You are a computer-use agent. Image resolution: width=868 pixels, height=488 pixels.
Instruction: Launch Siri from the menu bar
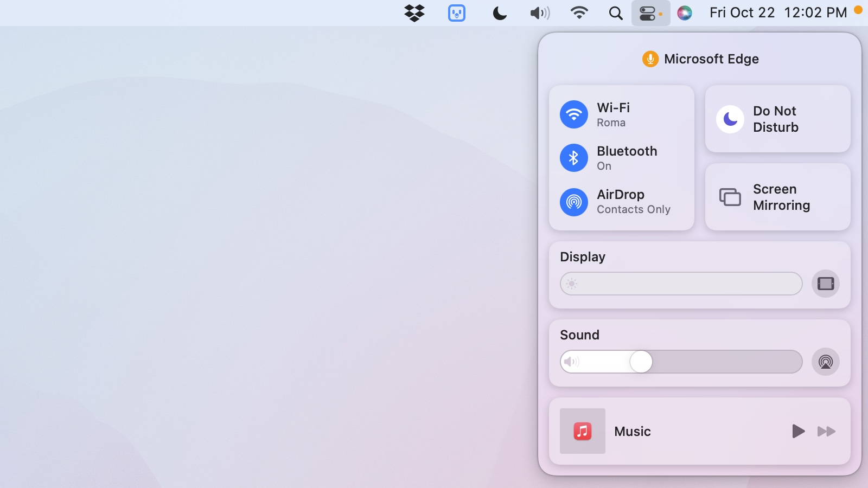685,13
